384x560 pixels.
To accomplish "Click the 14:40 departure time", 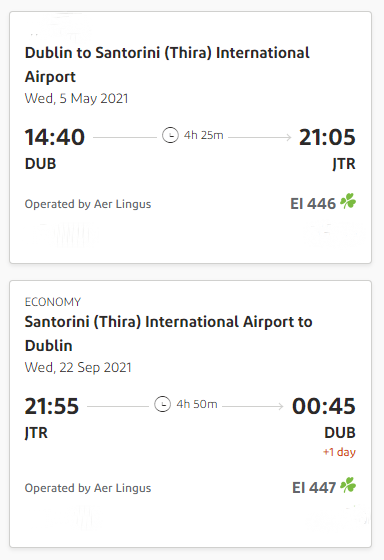I will (55, 137).
